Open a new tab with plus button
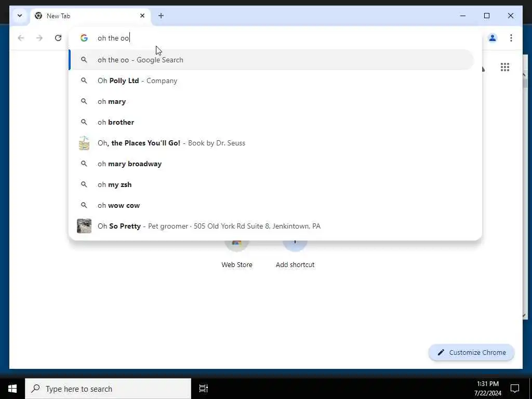532x399 pixels. [x=161, y=16]
